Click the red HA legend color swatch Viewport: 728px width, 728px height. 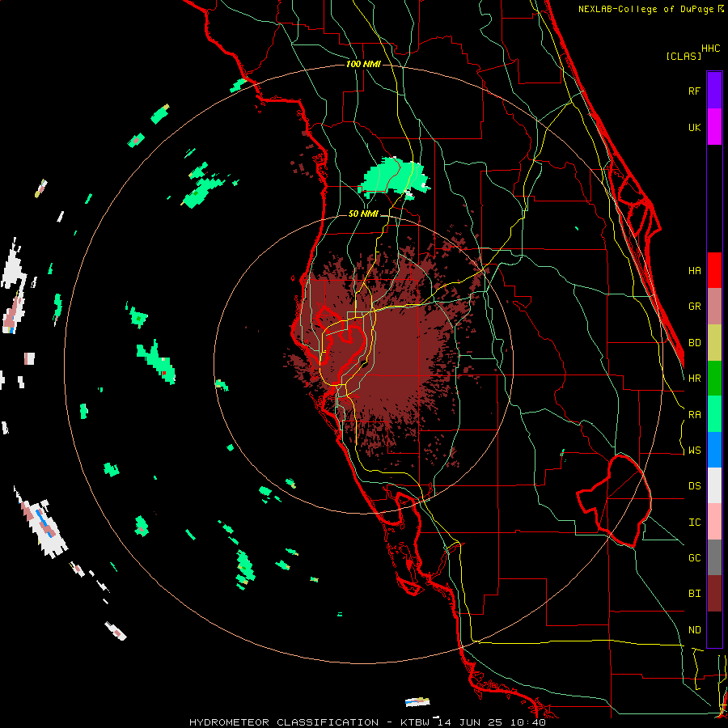(x=714, y=270)
